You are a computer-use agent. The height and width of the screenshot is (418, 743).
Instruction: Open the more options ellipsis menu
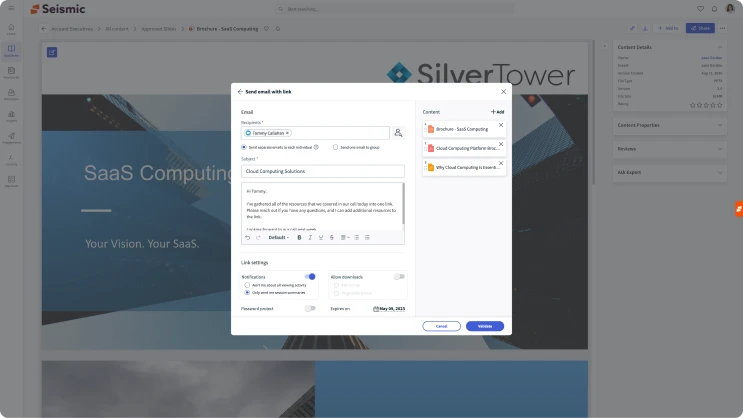click(x=723, y=28)
